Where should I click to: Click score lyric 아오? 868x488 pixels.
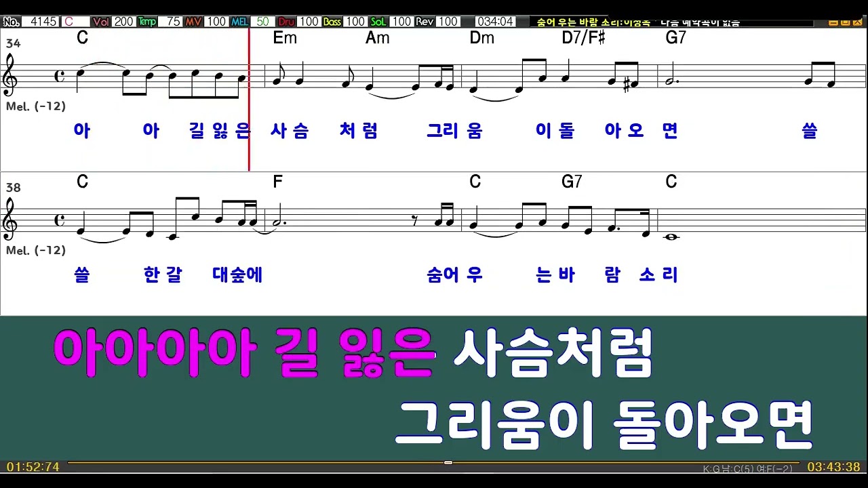[624, 131]
